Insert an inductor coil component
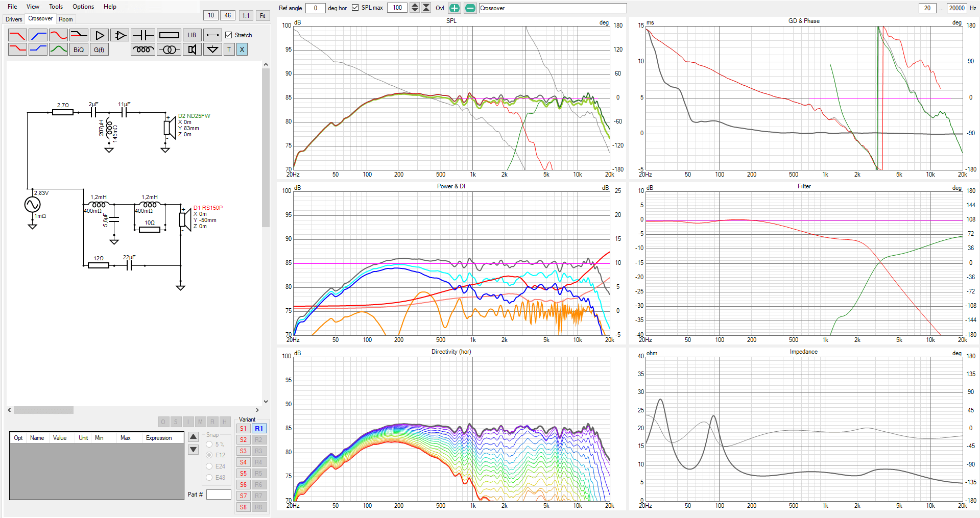980x518 pixels. click(x=143, y=50)
